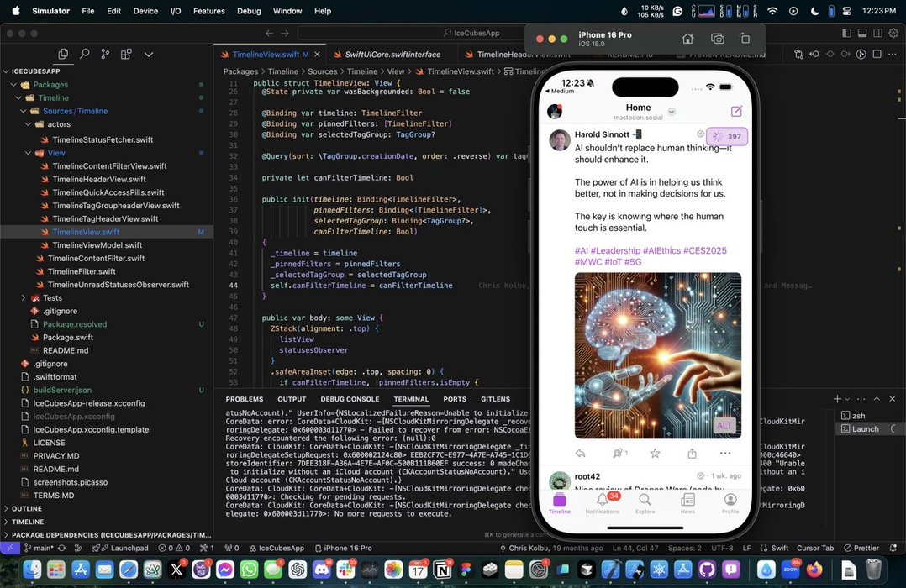Switch to the DEBUG CONSOLE panel tab
This screenshot has width=906, height=588.
click(350, 399)
